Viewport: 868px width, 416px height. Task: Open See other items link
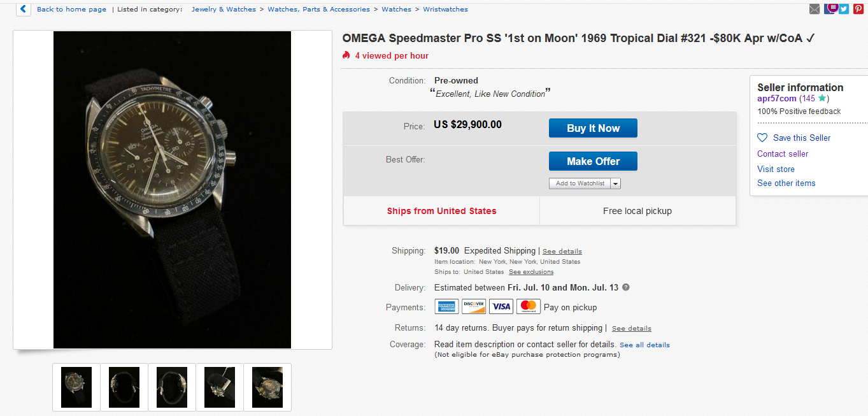[786, 183]
